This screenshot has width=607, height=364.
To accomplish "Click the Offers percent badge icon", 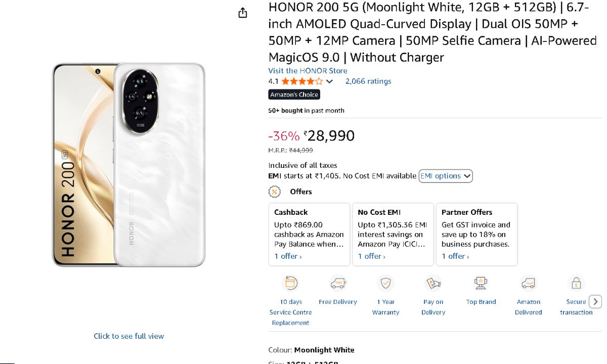I will (x=274, y=192).
